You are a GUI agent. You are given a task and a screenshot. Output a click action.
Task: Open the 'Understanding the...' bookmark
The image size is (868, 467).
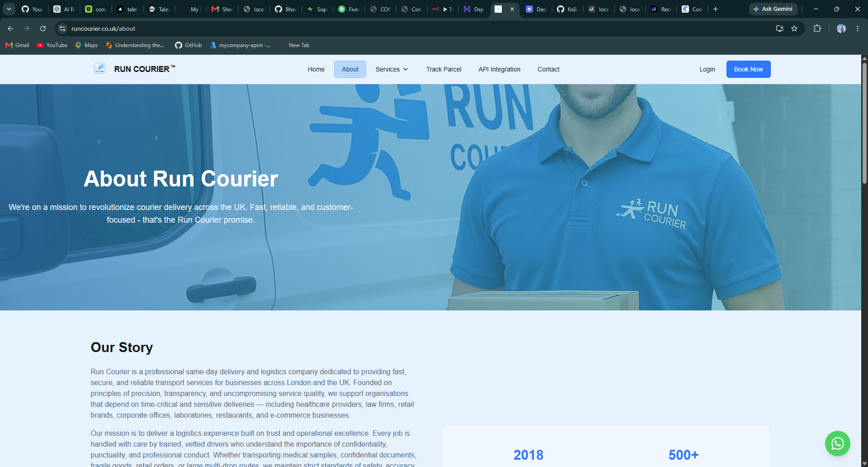[135, 45]
